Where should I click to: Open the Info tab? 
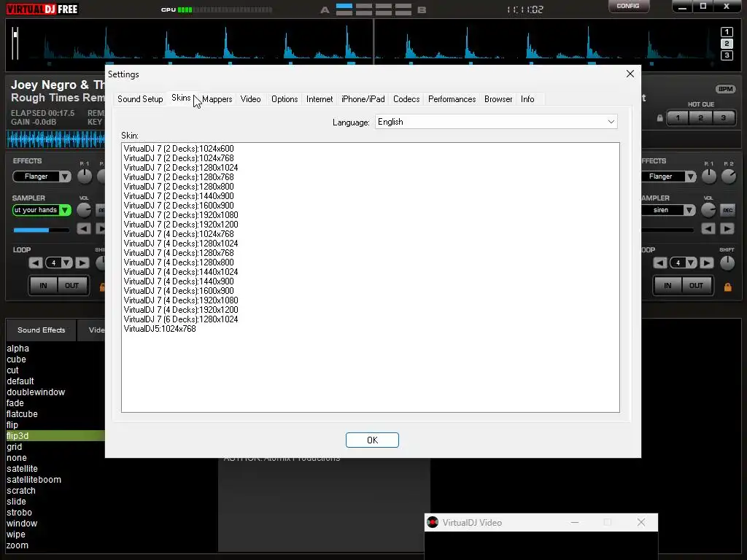[x=527, y=99]
